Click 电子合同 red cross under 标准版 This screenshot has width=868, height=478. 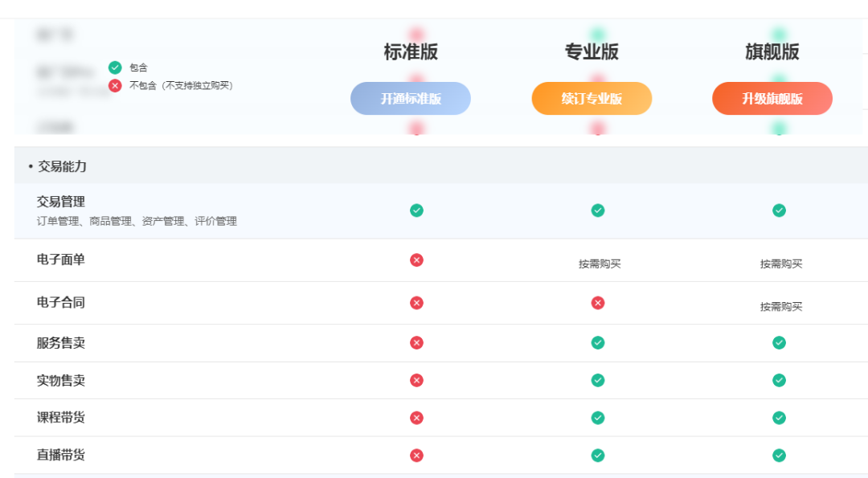(x=417, y=303)
